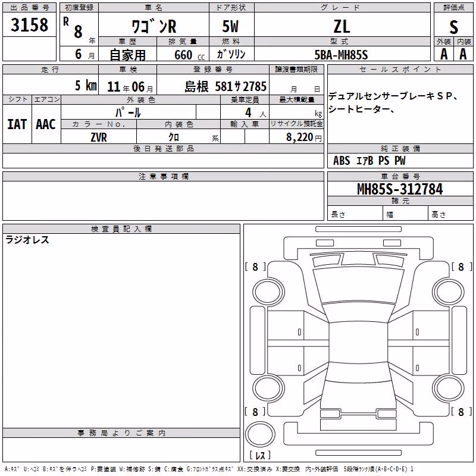Click the color number ZVR
The height and width of the screenshot is (476, 476).
tap(99, 137)
